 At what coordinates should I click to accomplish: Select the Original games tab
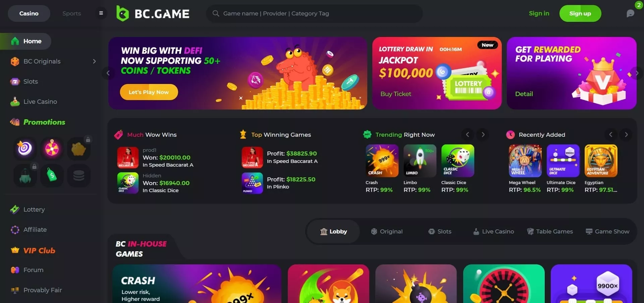coord(387,231)
